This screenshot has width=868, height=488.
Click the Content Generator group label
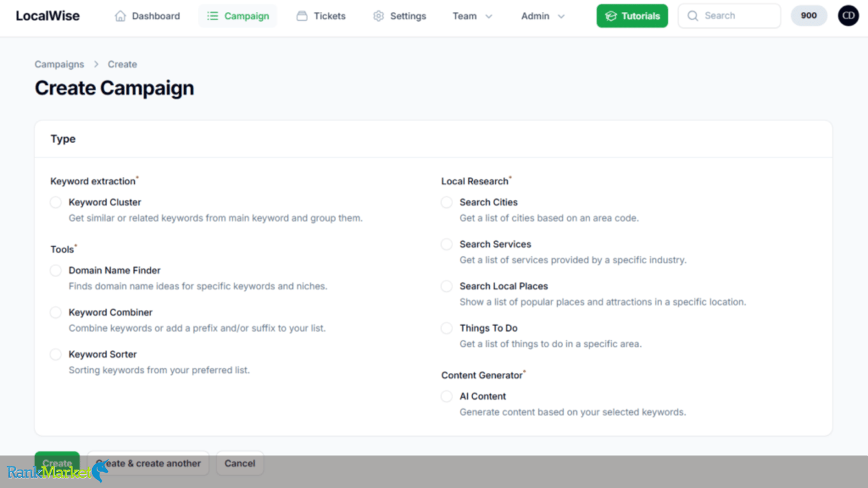pos(482,375)
